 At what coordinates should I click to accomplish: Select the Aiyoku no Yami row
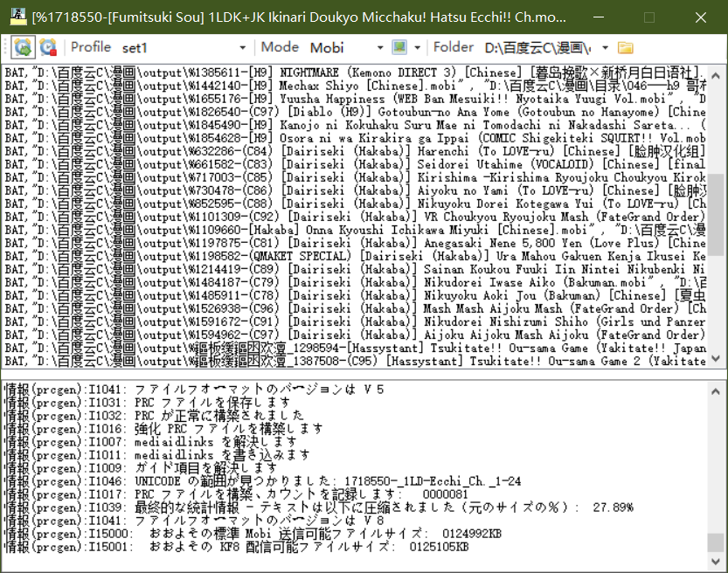(355, 190)
